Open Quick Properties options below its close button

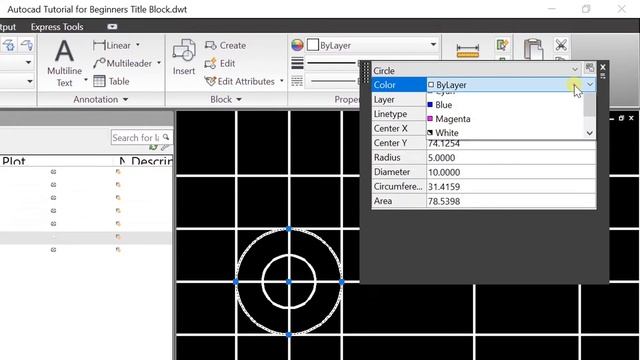603,76
